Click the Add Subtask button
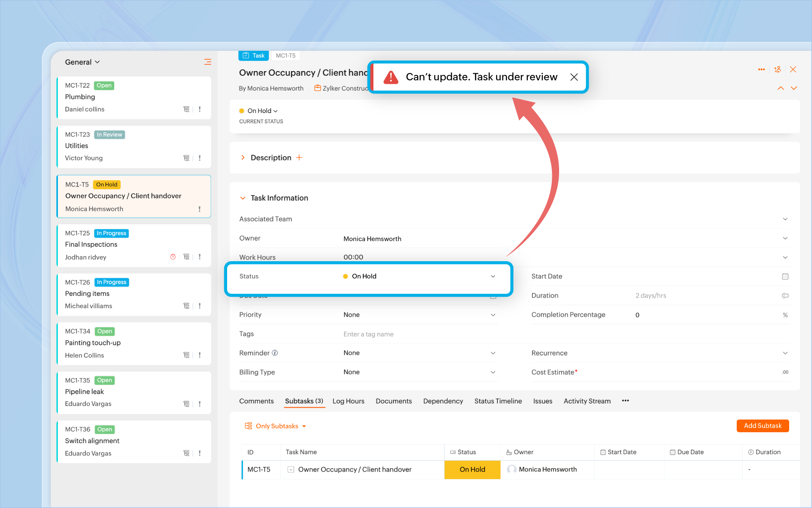The width and height of the screenshot is (812, 508). click(762, 426)
